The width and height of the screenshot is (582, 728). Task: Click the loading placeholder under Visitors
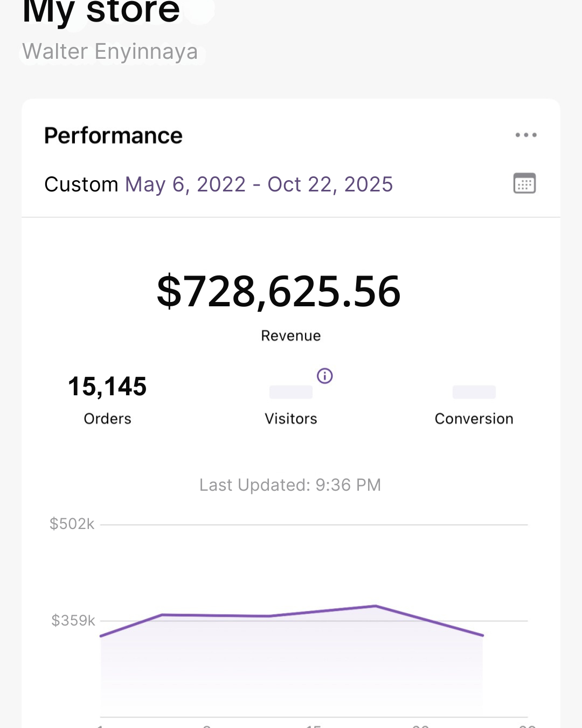tap(290, 392)
